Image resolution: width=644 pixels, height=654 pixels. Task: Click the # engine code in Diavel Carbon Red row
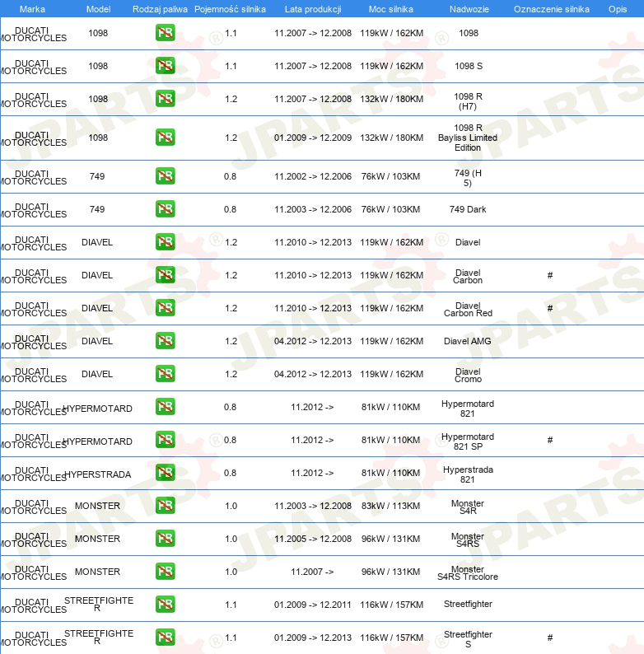550,308
